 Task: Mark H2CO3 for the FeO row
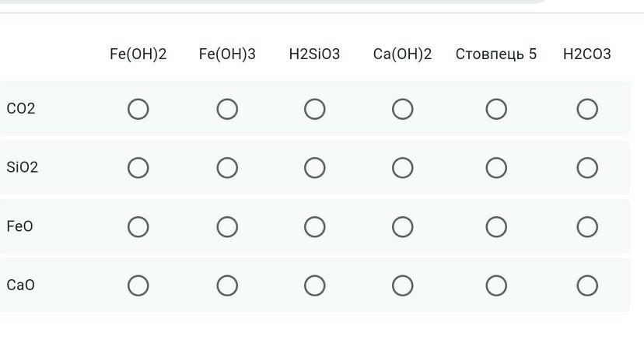[x=587, y=227]
